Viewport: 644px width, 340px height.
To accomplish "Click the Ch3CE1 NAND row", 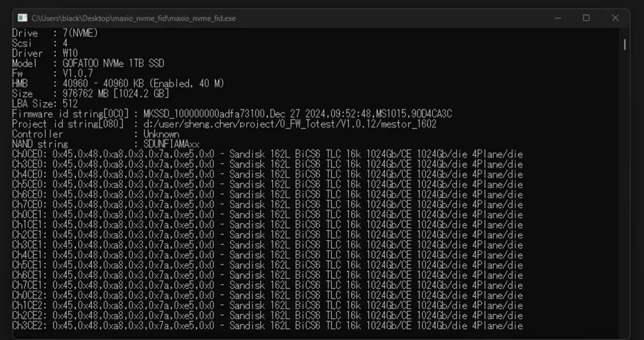I will coord(267,244).
